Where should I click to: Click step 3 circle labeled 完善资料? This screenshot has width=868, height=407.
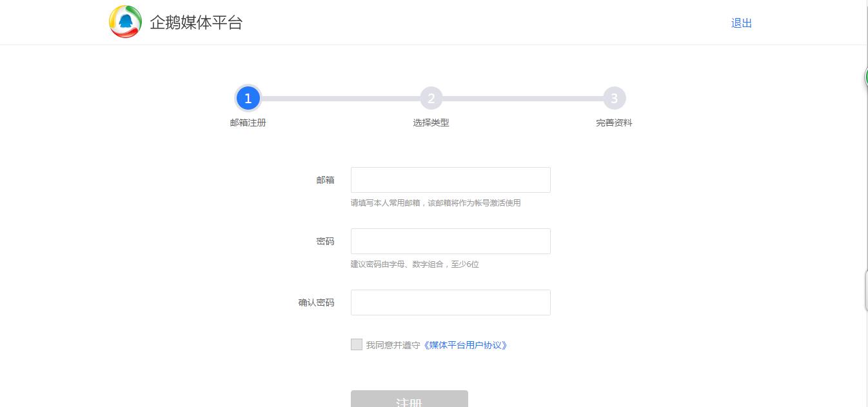click(x=614, y=98)
